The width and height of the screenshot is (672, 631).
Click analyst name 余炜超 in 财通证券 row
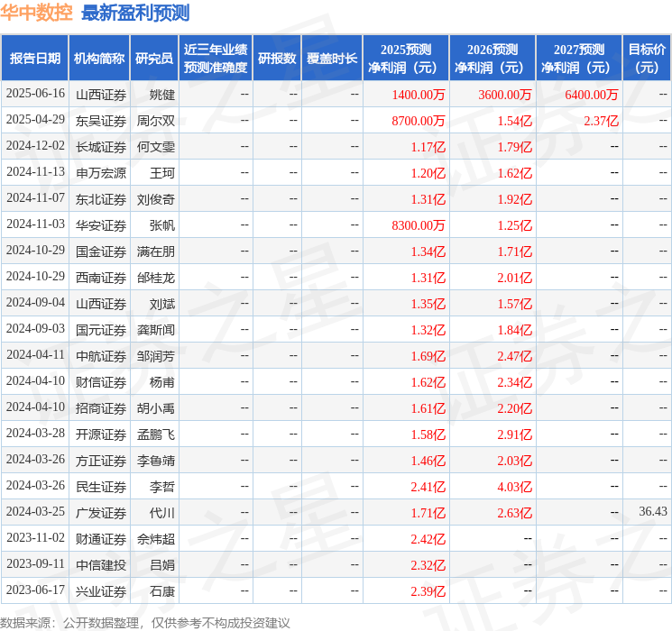(156, 538)
